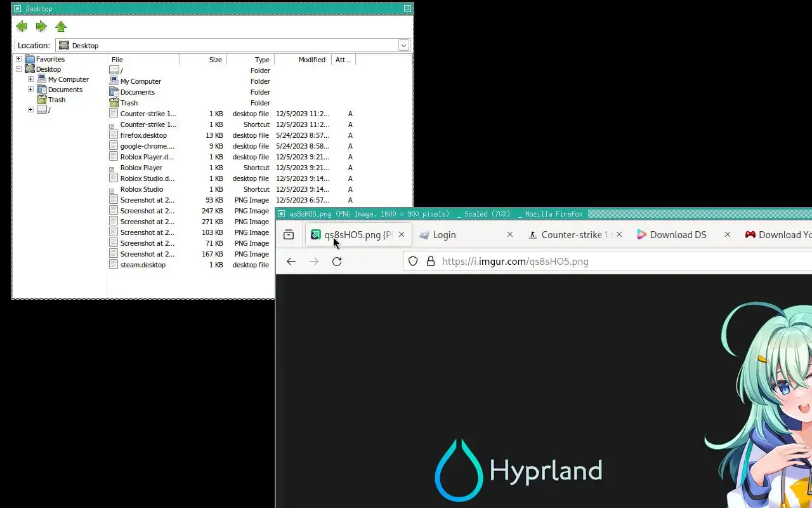Screen dimensions: 812x508
Task: Select Roblox Studio shortcut row
Action: [x=141, y=189]
